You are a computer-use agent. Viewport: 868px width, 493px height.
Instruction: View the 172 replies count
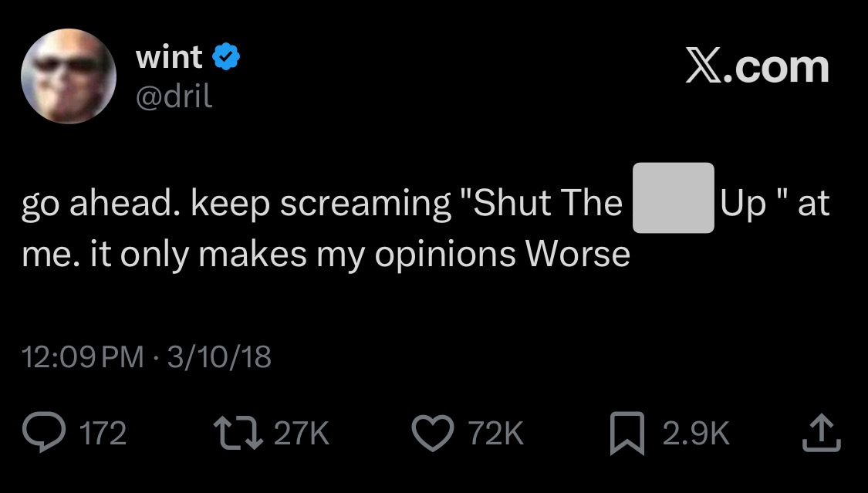pos(103,434)
